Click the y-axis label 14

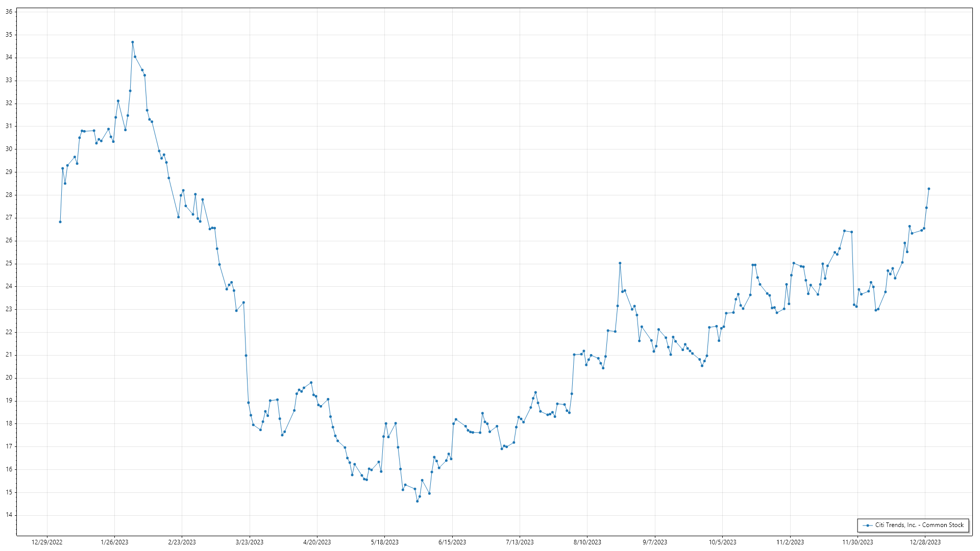(9, 515)
